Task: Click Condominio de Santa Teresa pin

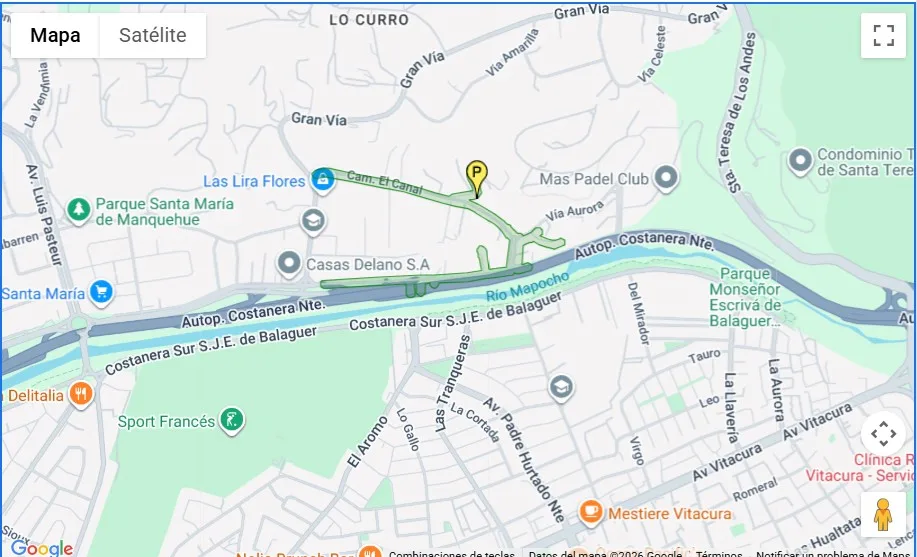Action: coord(800,161)
